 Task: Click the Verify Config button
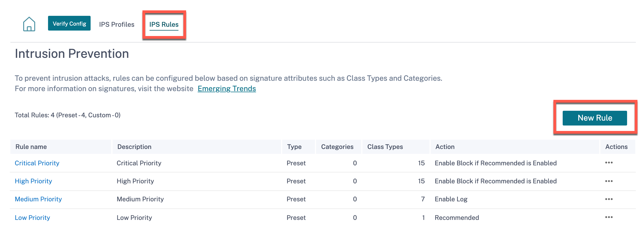[69, 23]
